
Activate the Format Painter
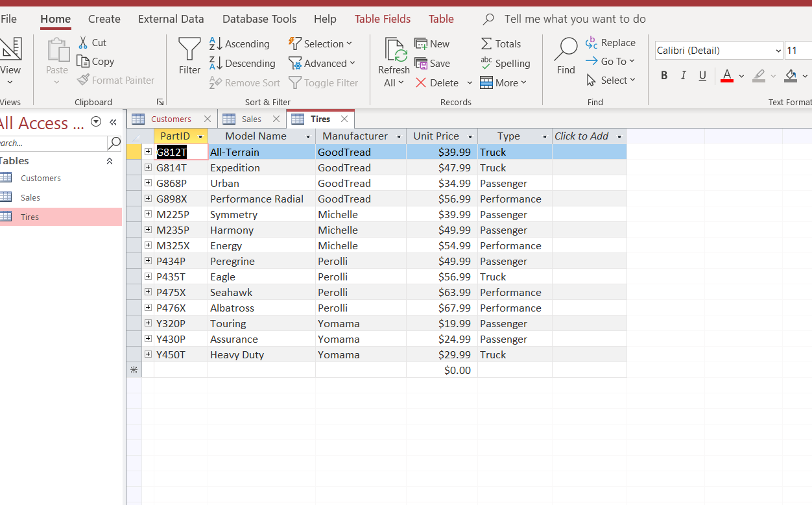[116, 80]
